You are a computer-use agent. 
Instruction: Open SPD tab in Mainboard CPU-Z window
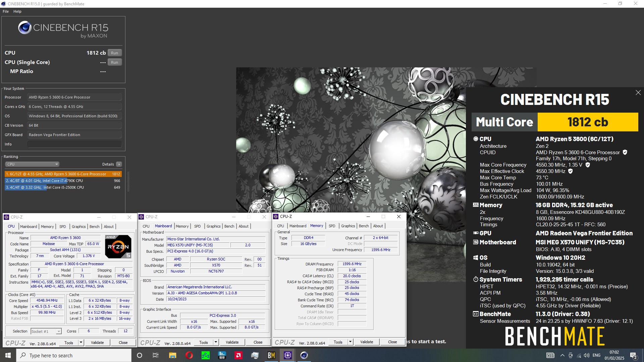[x=198, y=226]
